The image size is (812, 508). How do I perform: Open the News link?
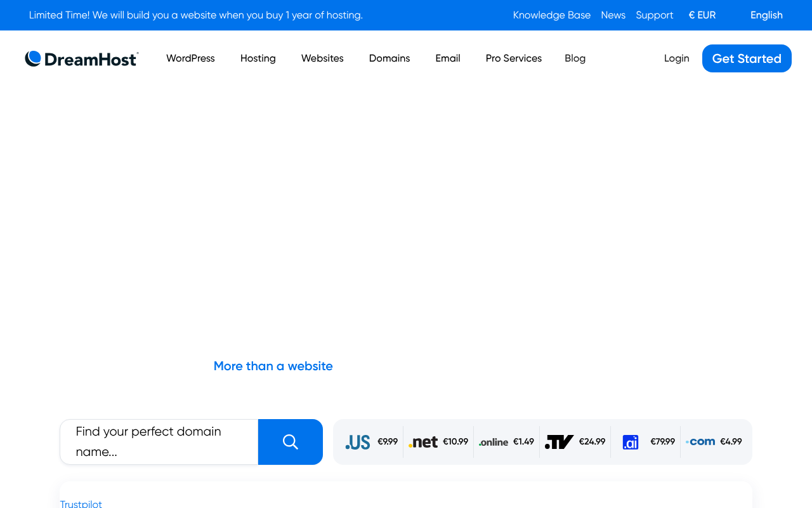(x=613, y=15)
